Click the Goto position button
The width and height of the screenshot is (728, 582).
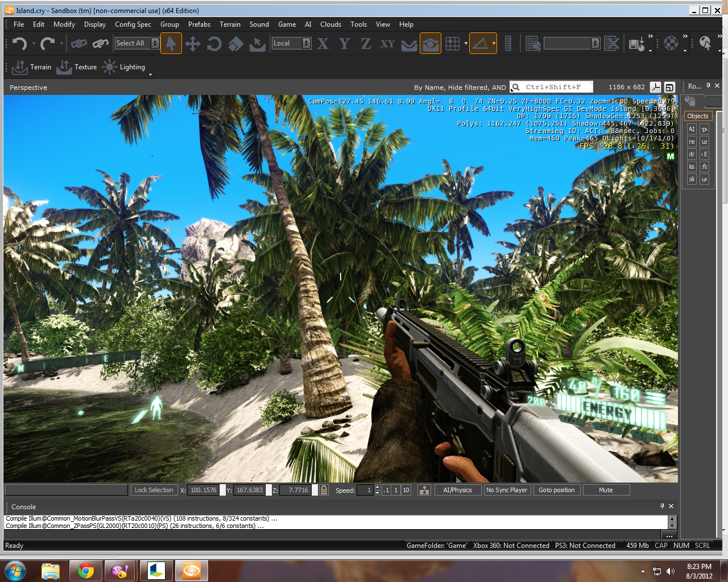[x=557, y=490]
